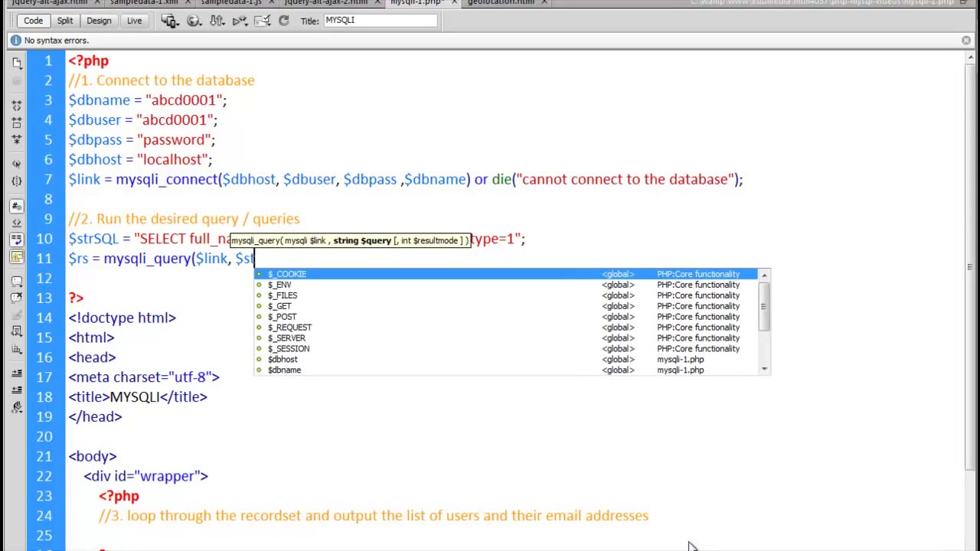
Task: Toggle syntax error alerts in info bar
Action: coord(17,257)
